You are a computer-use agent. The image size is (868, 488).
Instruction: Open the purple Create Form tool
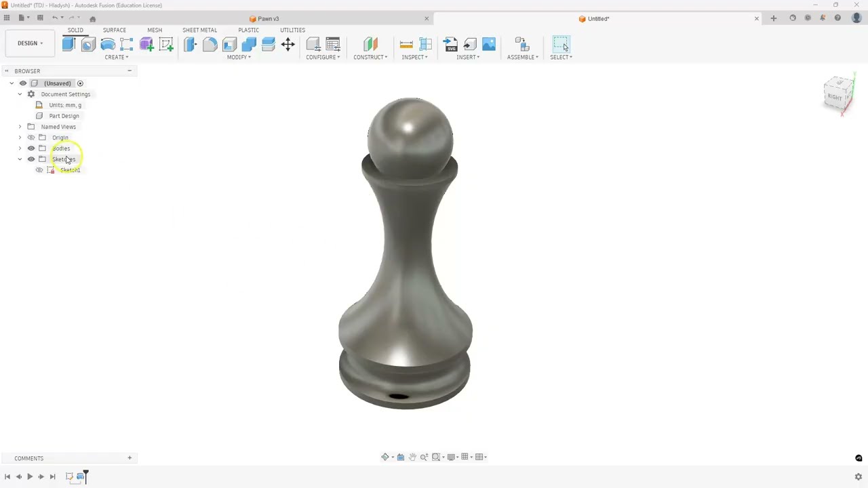[x=146, y=45]
